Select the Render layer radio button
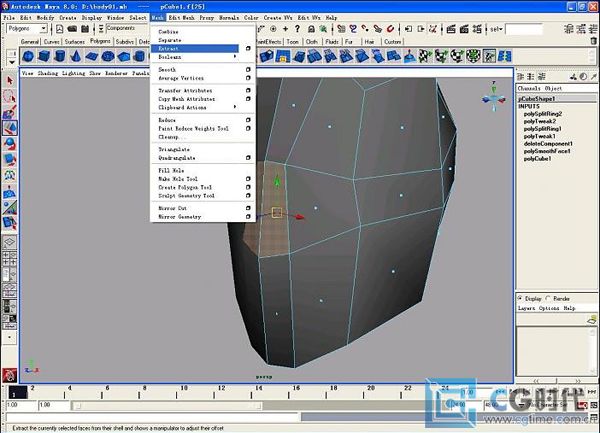 pos(548,298)
